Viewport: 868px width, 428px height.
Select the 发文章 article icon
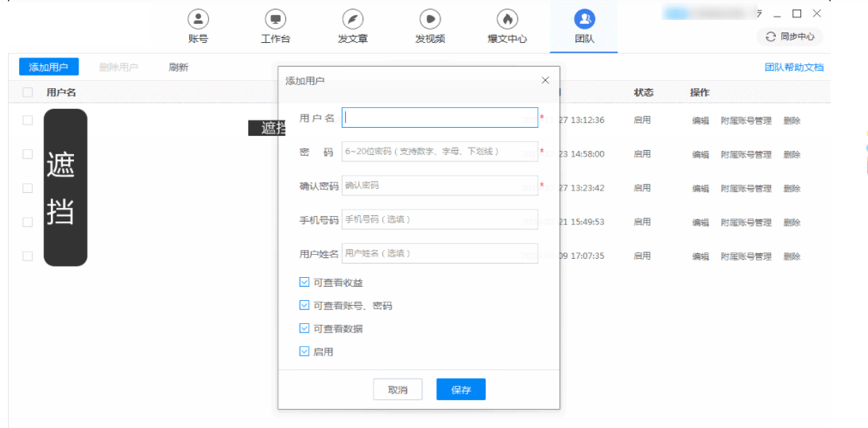(352, 19)
